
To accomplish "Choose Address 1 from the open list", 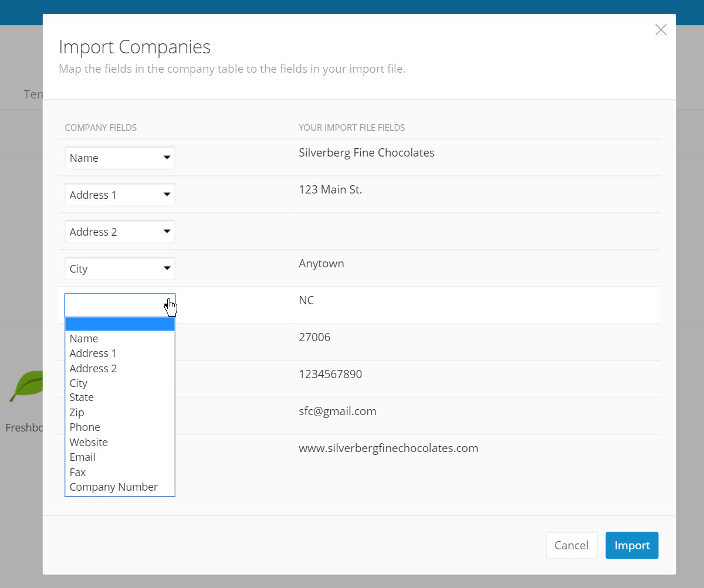I will pyautogui.click(x=120, y=353).
